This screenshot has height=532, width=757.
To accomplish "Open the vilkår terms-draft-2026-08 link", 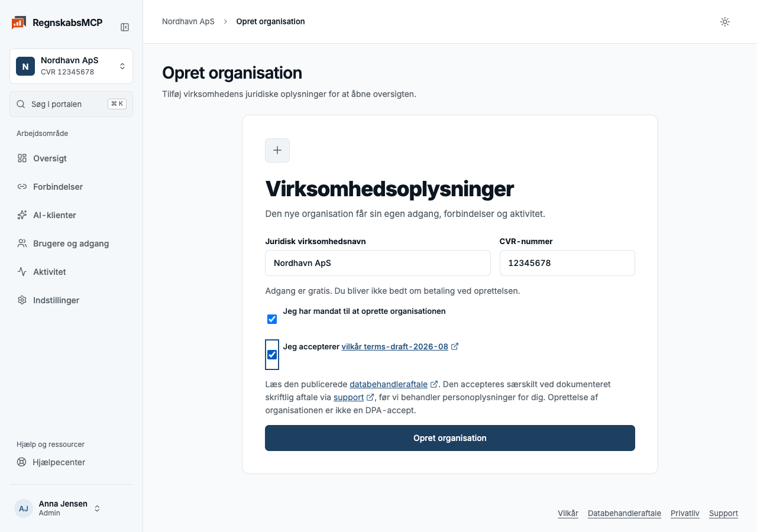I will (x=394, y=346).
